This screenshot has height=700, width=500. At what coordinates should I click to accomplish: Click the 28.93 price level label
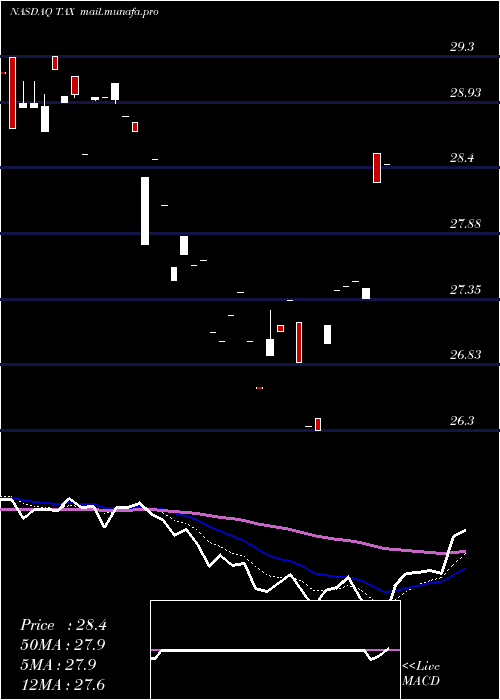(465, 93)
